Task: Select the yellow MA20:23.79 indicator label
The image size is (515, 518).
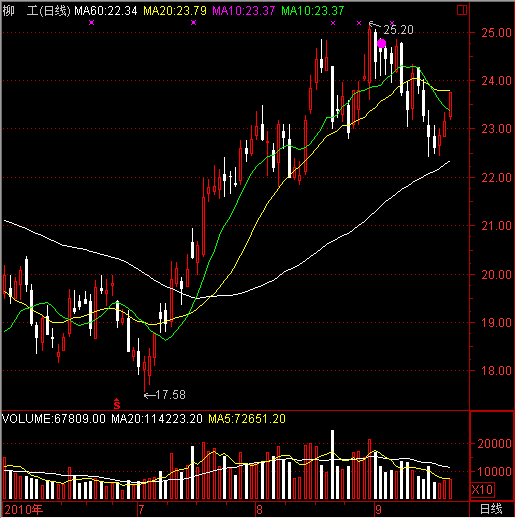Action: coord(175,11)
